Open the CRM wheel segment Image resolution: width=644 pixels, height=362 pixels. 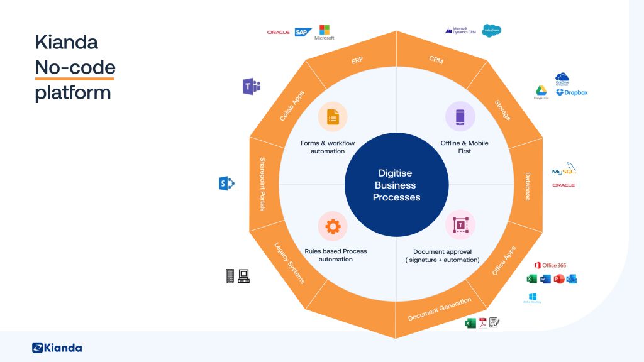pyautogui.click(x=436, y=60)
